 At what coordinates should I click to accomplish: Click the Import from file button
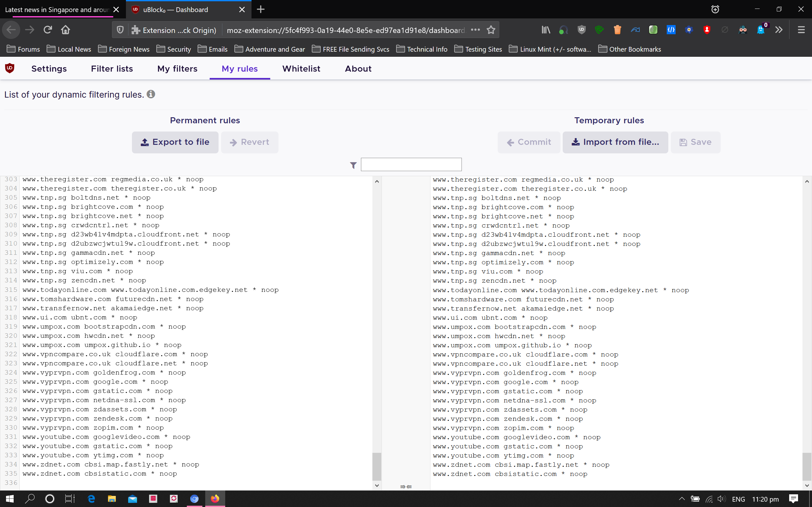(615, 142)
